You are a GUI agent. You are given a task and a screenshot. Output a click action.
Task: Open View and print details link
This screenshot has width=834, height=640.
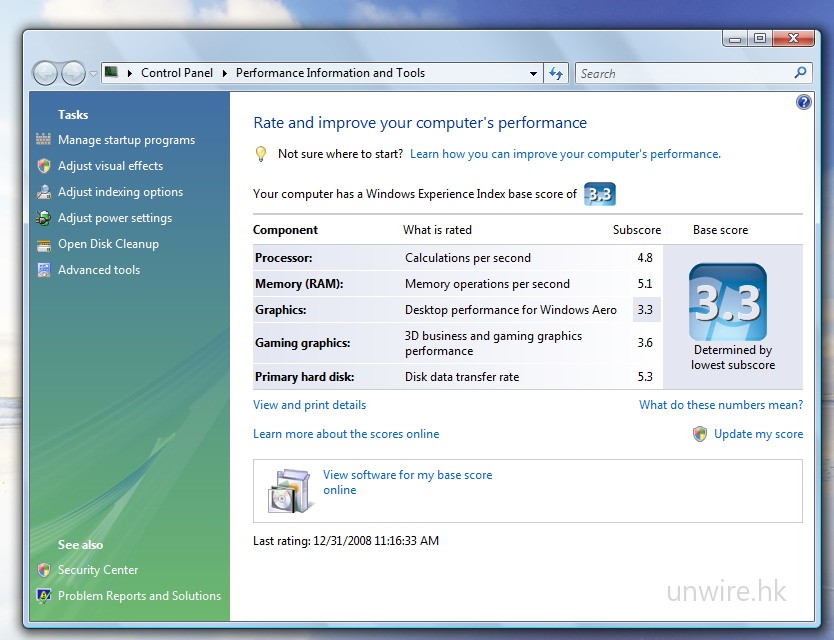pos(309,405)
